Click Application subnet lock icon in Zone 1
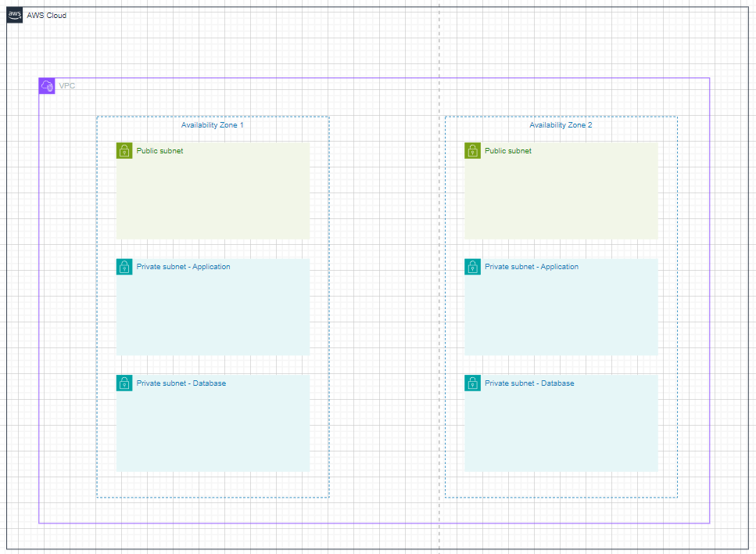The width and height of the screenshot is (756, 554). (x=124, y=267)
